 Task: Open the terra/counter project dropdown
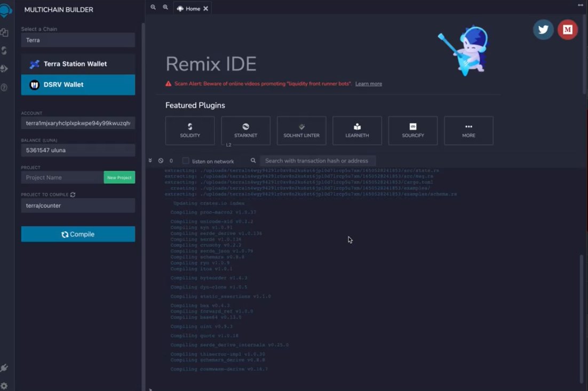(x=78, y=205)
